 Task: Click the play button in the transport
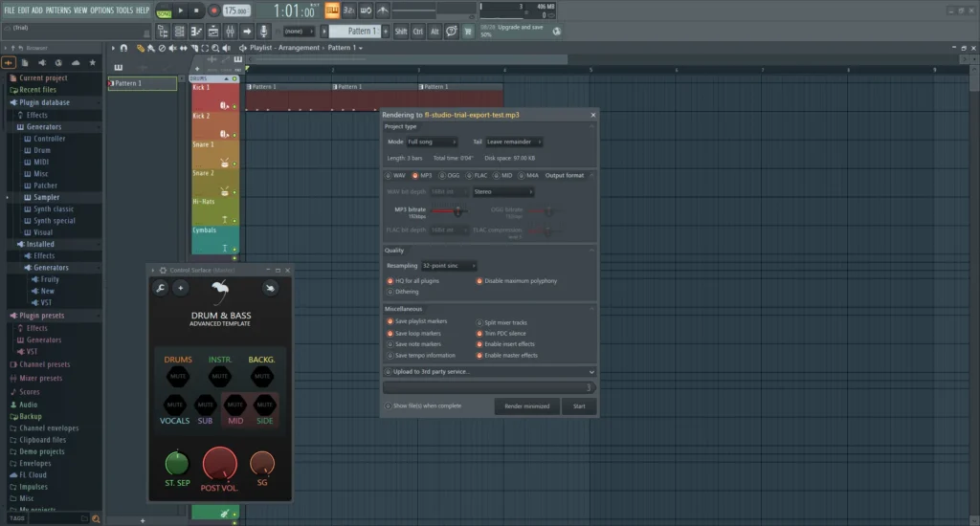181,11
